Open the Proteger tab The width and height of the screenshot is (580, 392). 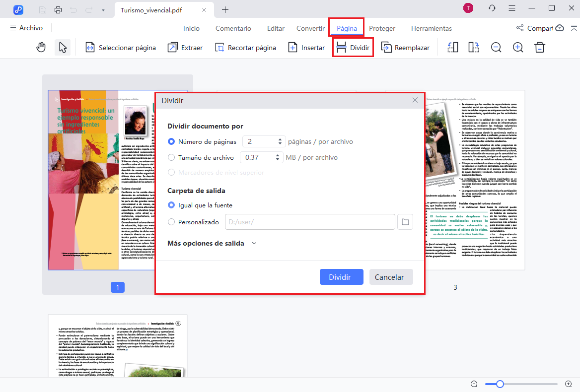[x=382, y=28]
